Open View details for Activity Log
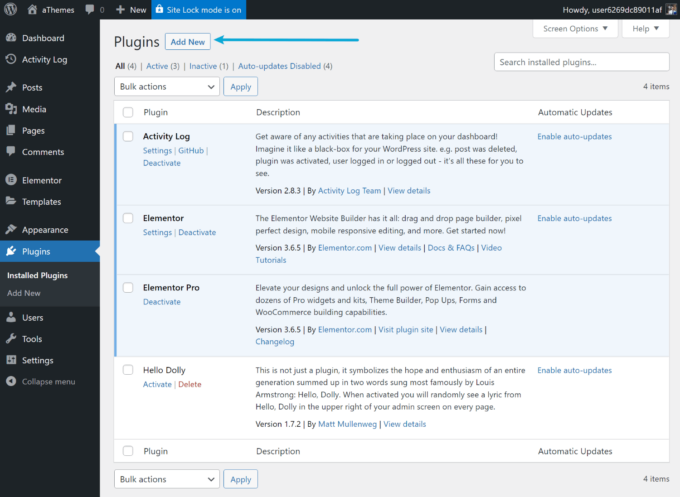This screenshot has width=680, height=497. (x=409, y=191)
